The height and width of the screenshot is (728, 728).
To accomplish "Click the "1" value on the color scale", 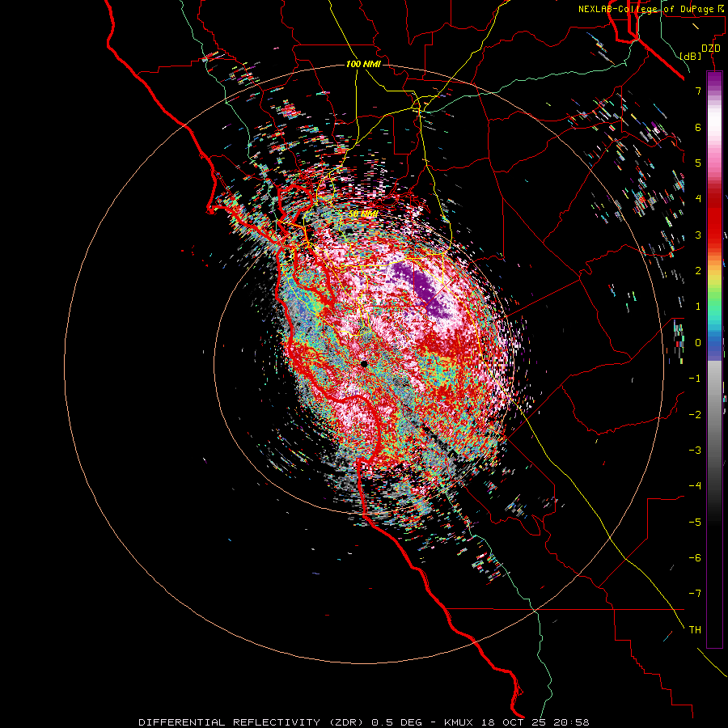I will (x=698, y=307).
